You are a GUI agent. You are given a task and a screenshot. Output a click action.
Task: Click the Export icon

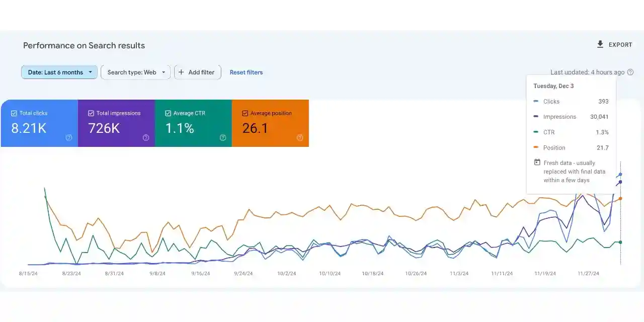(x=600, y=44)
